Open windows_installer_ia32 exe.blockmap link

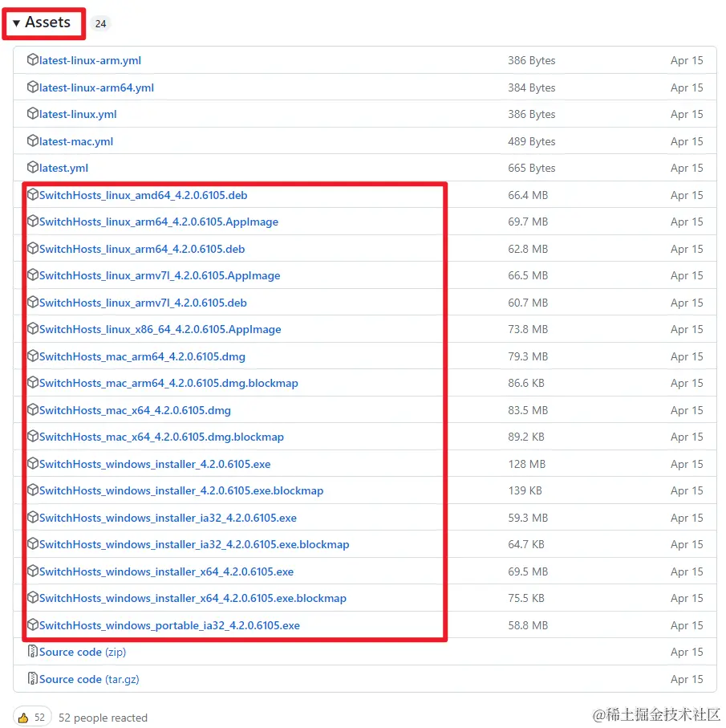(x=194, y=545)
